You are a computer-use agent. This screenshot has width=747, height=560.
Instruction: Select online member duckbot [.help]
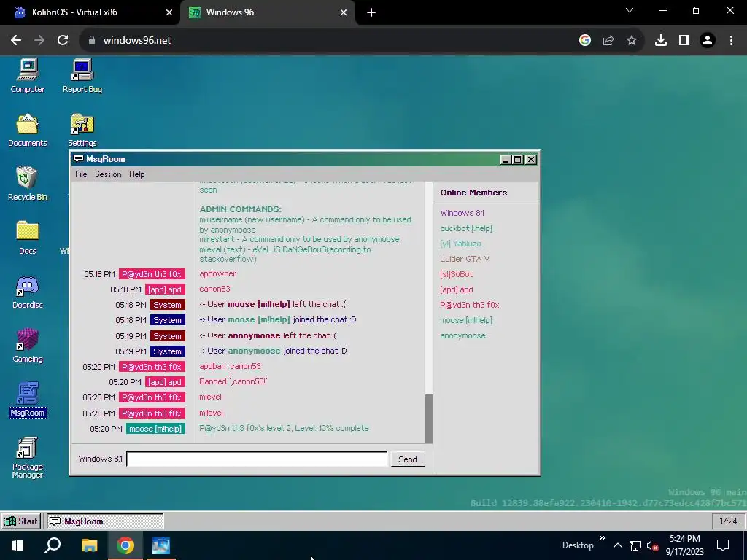click(x=466, y=228)
